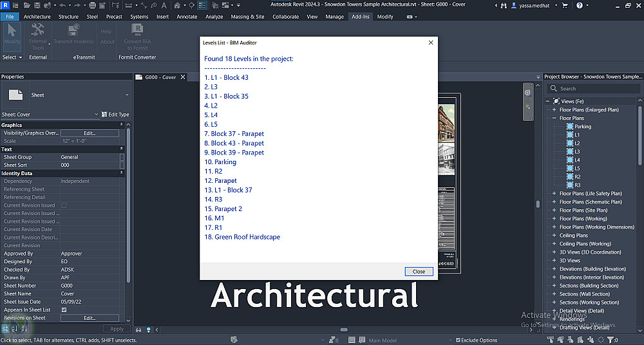Click the horizontal scrollbar thumb under the view
Image resolution: width=644 pixels, height=345 pixels.
(x=344, y=330)
